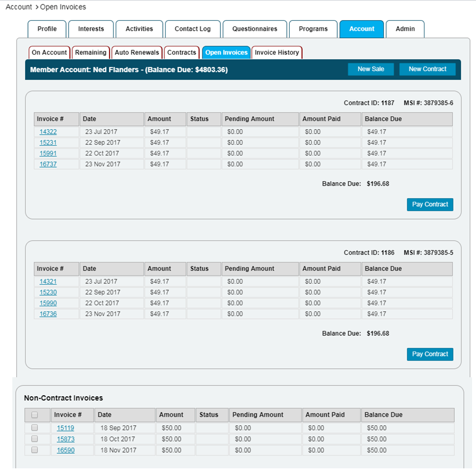Switch to Invoice History sub-tab
476x470 pixels.
pyautogui.click(x=277, y=53)
